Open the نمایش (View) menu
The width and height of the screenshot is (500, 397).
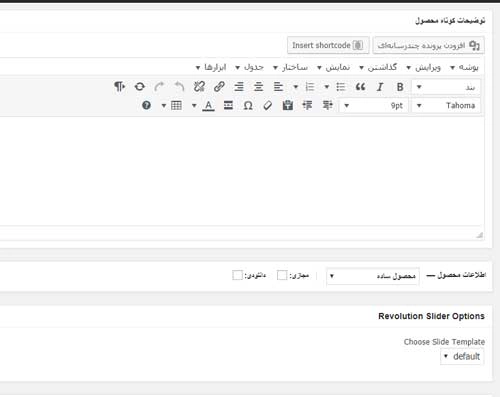334,67
